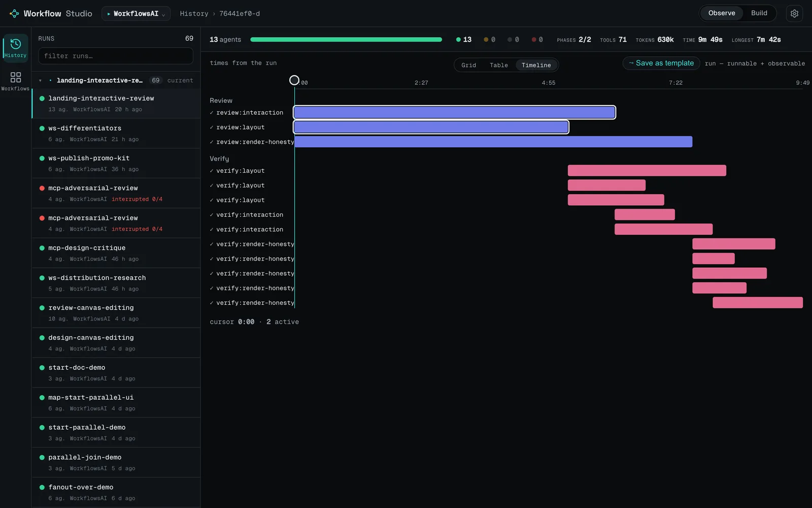Select the review:interaction timeline bar
The image size is (812, 508).
(x=455, y=112)
